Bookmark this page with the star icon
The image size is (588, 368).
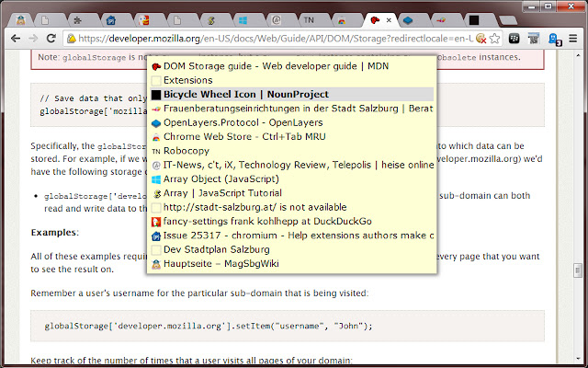click(x=495, y=39)
